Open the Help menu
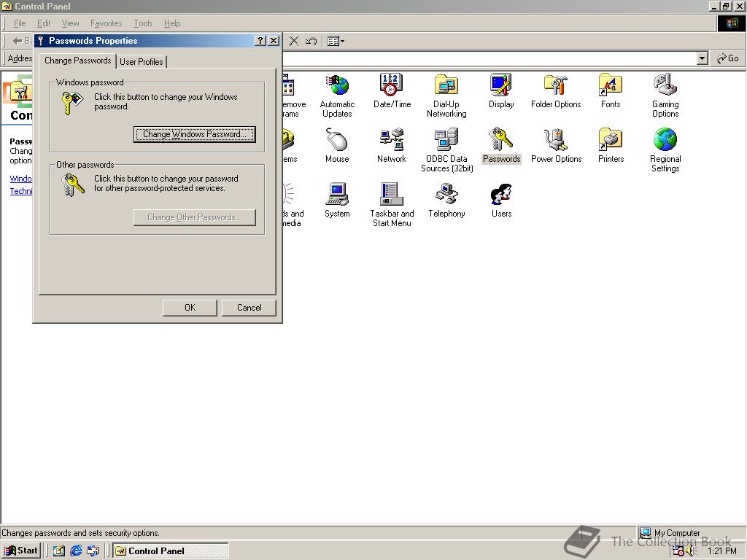 172,23
